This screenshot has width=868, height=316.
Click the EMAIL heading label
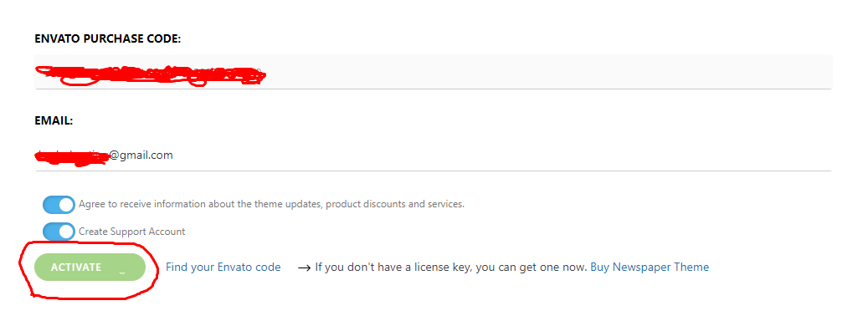(x=54, y=120)
